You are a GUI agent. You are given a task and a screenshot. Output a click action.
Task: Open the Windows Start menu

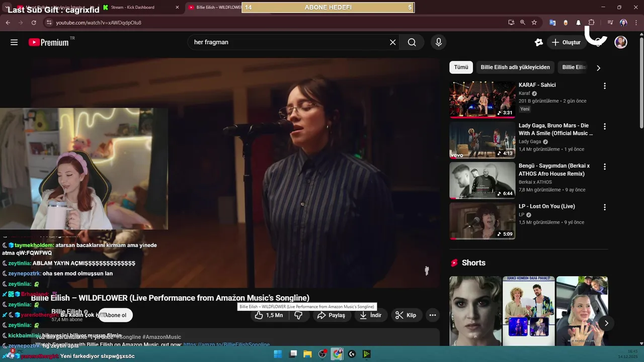pyautogui.click(x=278, y=354)
